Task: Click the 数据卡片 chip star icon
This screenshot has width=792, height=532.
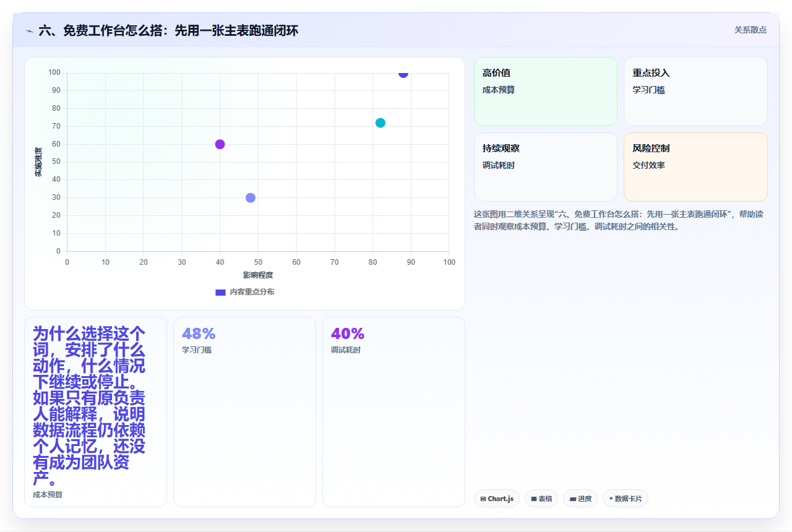Action: (x=611, y=499)
